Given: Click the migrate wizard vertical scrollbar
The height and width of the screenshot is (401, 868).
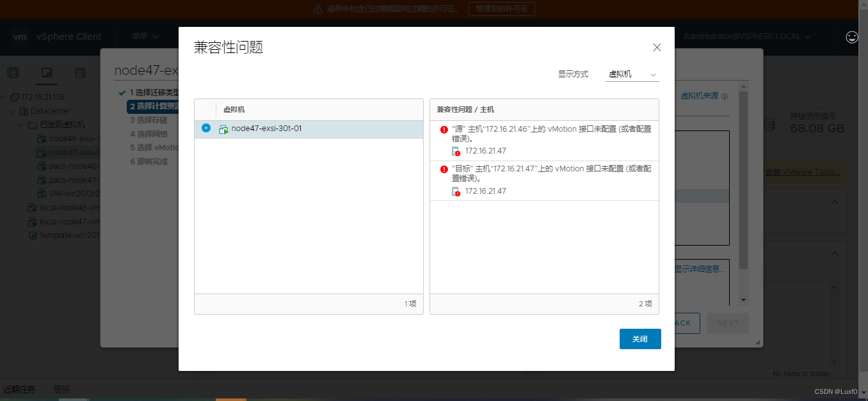Looking at the screenshot, I should (743, 179).
